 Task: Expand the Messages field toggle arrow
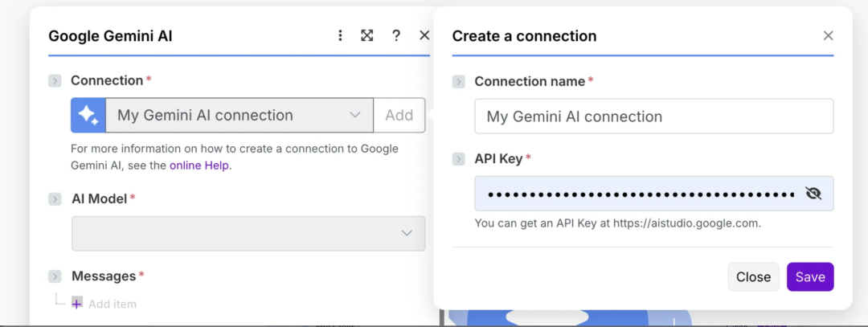point(55,276)
